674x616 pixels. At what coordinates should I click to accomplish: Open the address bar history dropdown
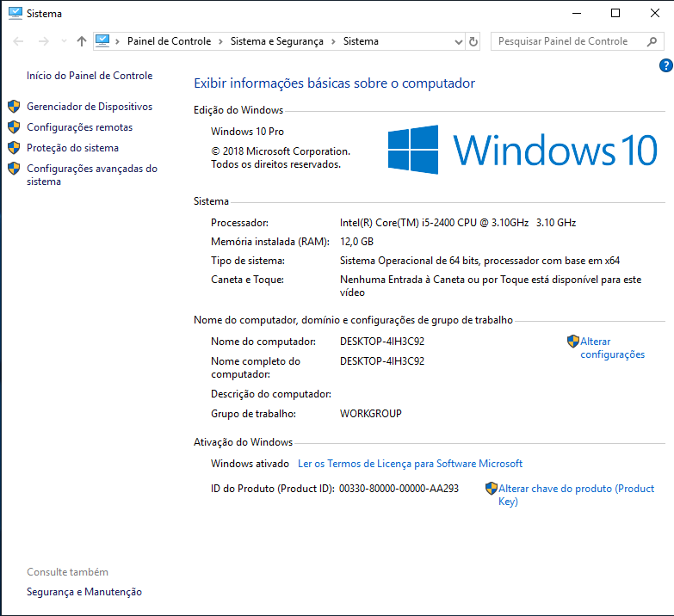pyautogui.click(x=458, y=41)
